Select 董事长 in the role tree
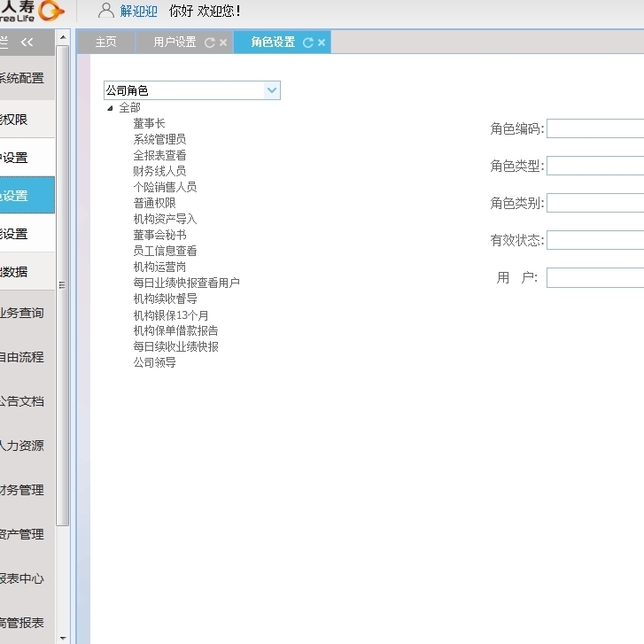This screenshot has width=644, height=644. (149, 123)
